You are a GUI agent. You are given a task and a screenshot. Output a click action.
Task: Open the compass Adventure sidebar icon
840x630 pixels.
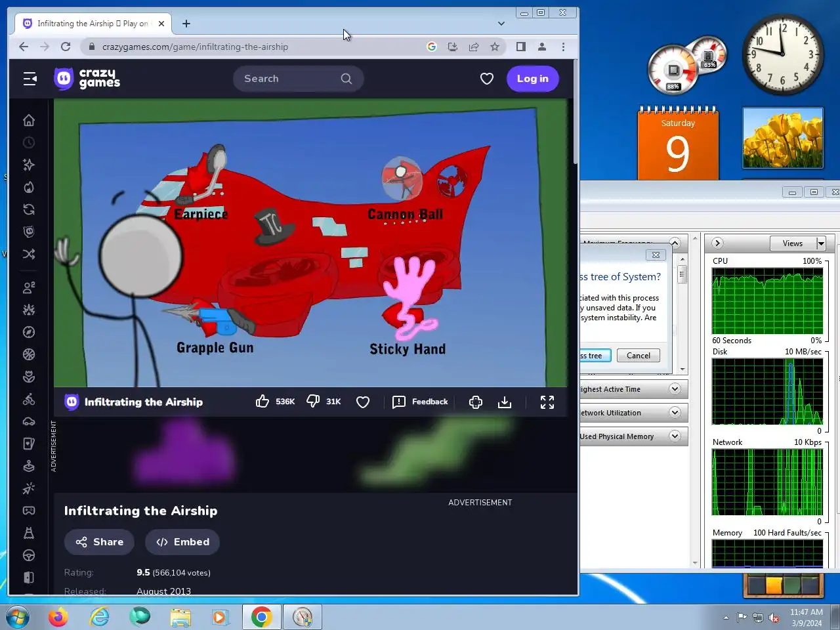pos(29,332)
